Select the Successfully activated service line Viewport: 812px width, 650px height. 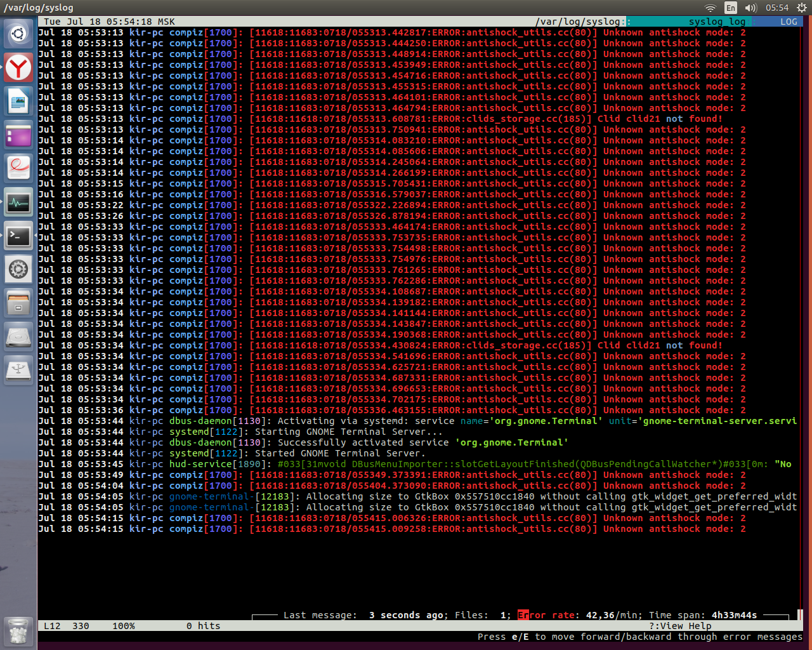(303, 442)
